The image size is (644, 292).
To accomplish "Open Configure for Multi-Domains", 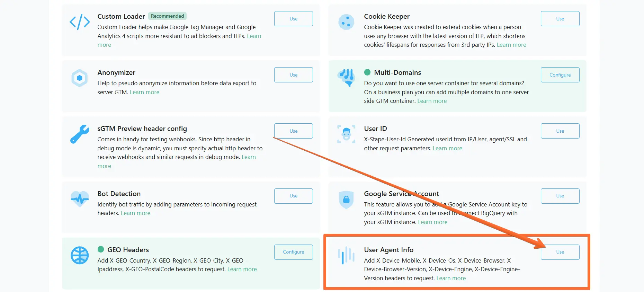I will [560, 75].
